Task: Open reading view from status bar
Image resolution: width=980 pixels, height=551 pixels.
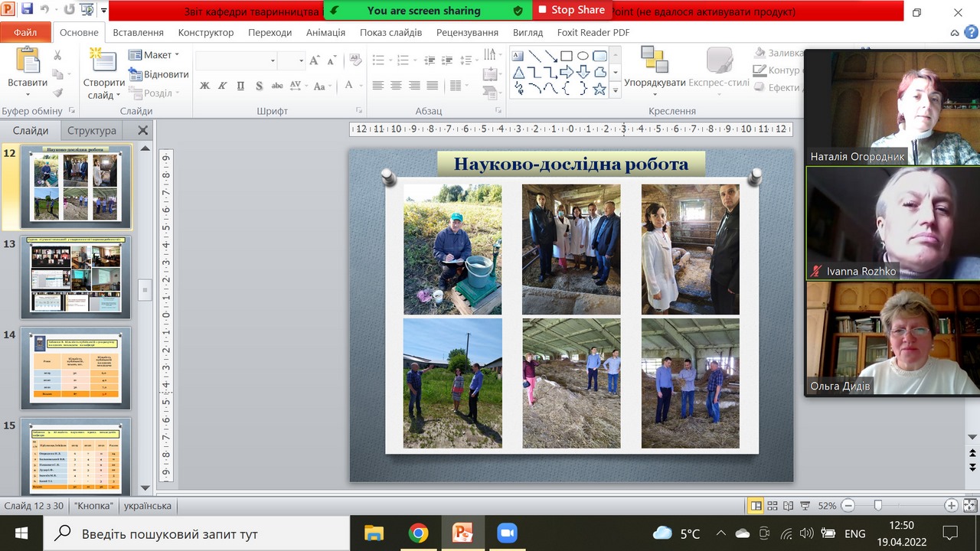Action: pyautogui.click(x=787, y=506)
